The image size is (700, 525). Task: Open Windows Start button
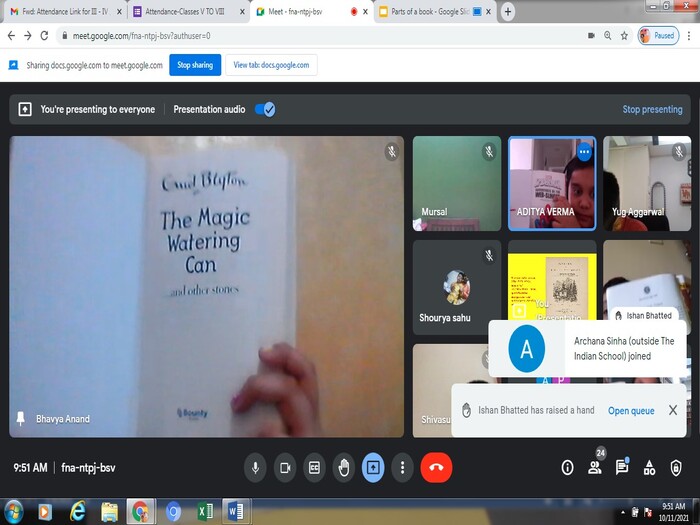click(13, 512)
